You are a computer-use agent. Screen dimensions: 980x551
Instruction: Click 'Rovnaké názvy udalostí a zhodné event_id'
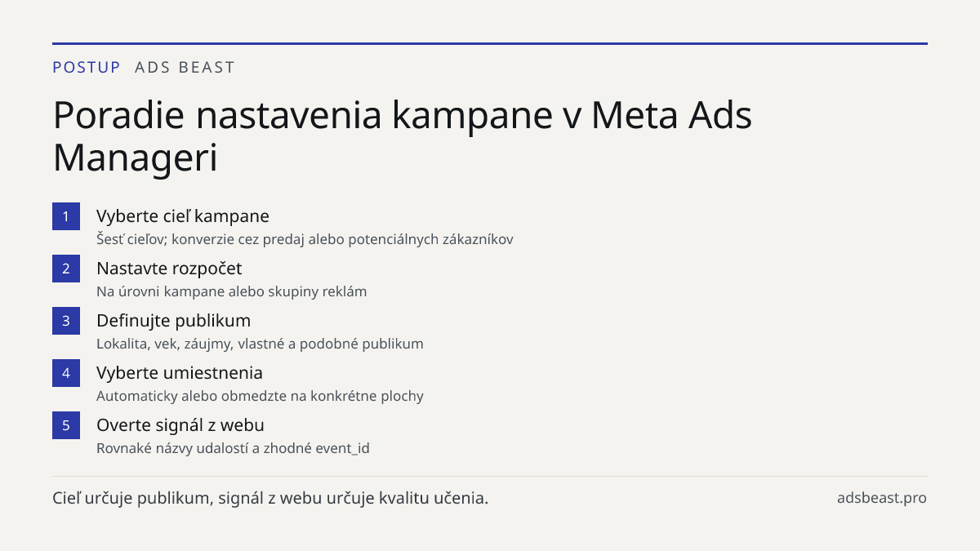pos(233,448)
